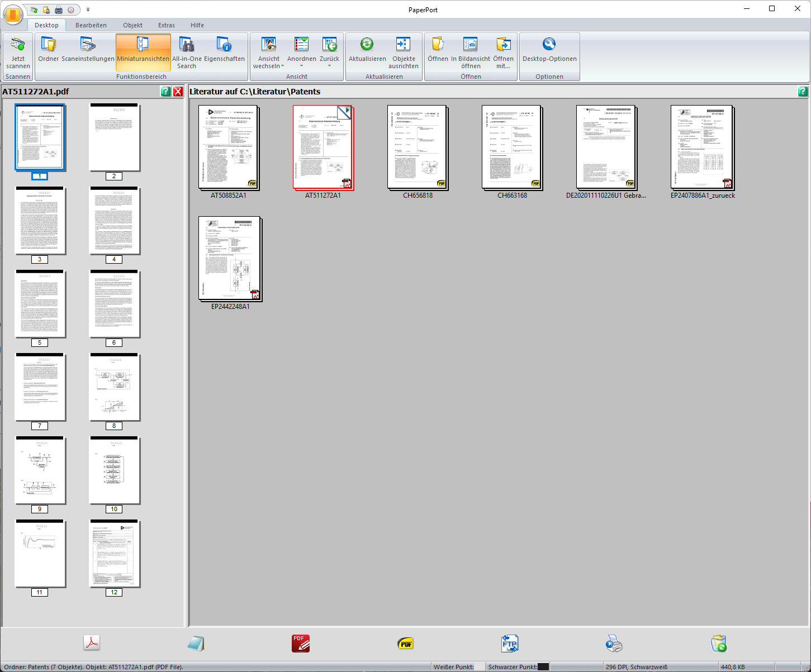Select page 11 thumbnail

point(40,553)
